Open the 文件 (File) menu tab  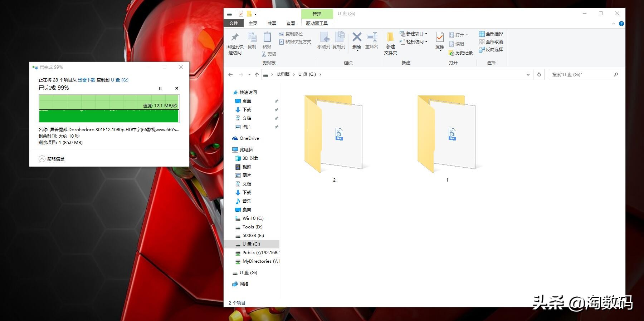coord(234,23)
